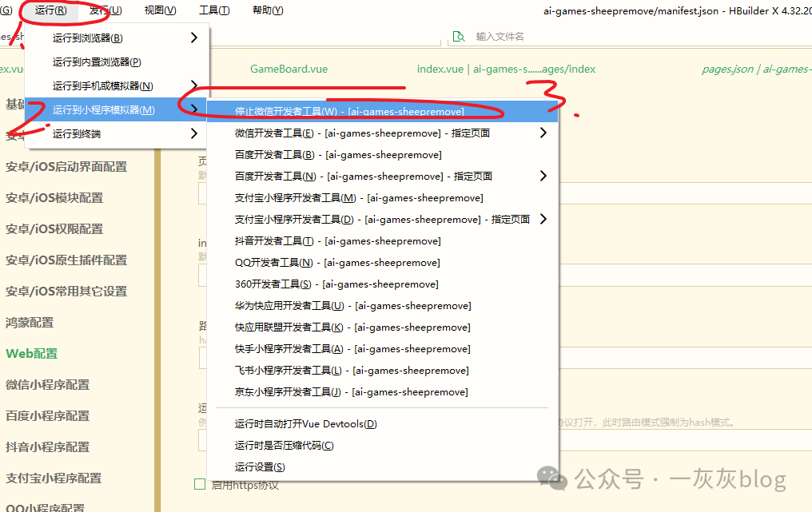The width and height of the screenshot is (812, 512).
Task: Switch to the GameBoard.vue tab
Action: [x=289, y=69]
